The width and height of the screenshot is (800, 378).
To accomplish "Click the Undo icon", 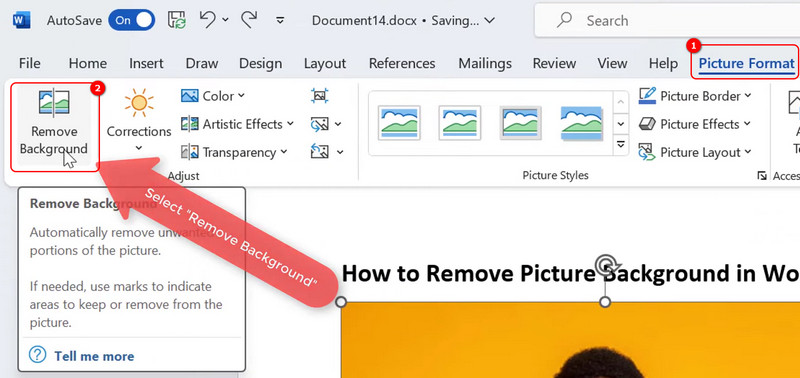I will (207, 20).
